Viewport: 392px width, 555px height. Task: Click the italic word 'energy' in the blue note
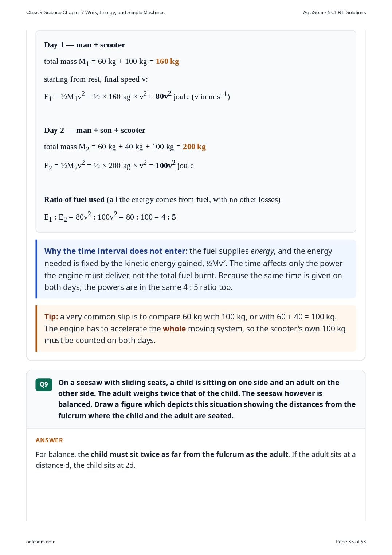tap(262, 251)
